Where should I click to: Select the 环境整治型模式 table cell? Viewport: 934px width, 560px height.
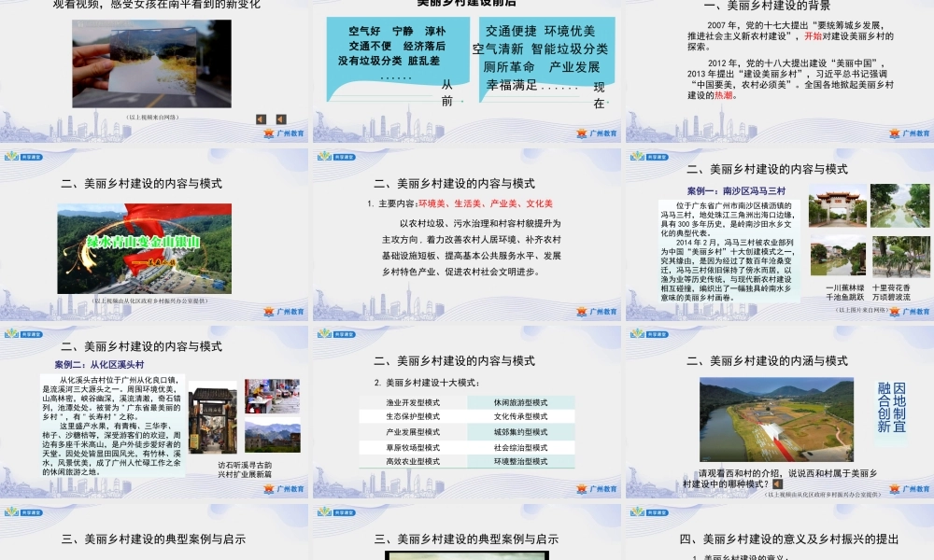click(521, 461)
